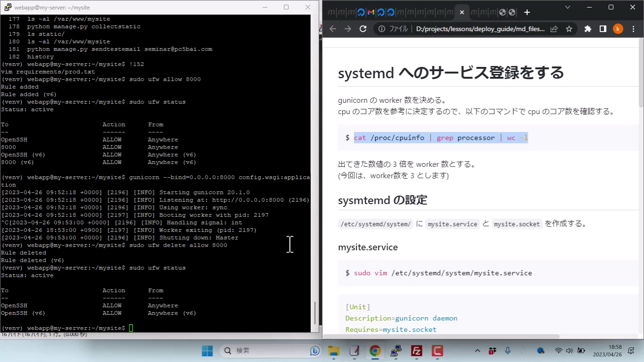
Task: Click the Windows Start button
Action: (207, 351)
